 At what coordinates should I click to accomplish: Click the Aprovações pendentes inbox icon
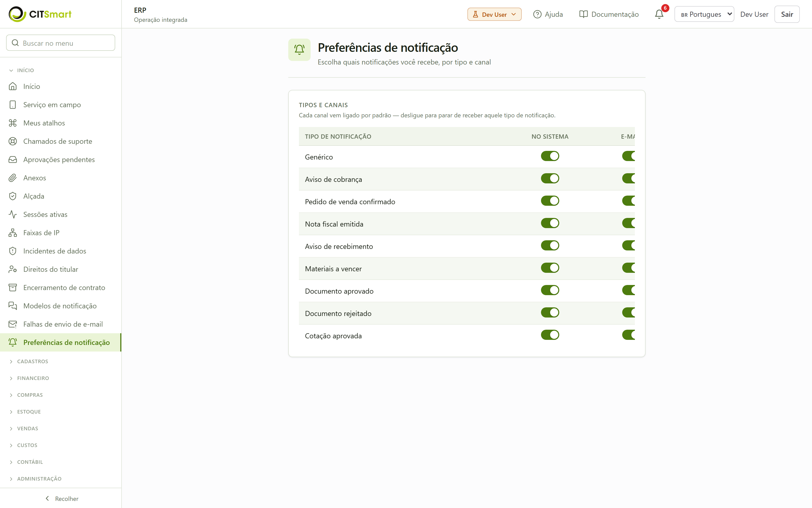click(13, 160)
